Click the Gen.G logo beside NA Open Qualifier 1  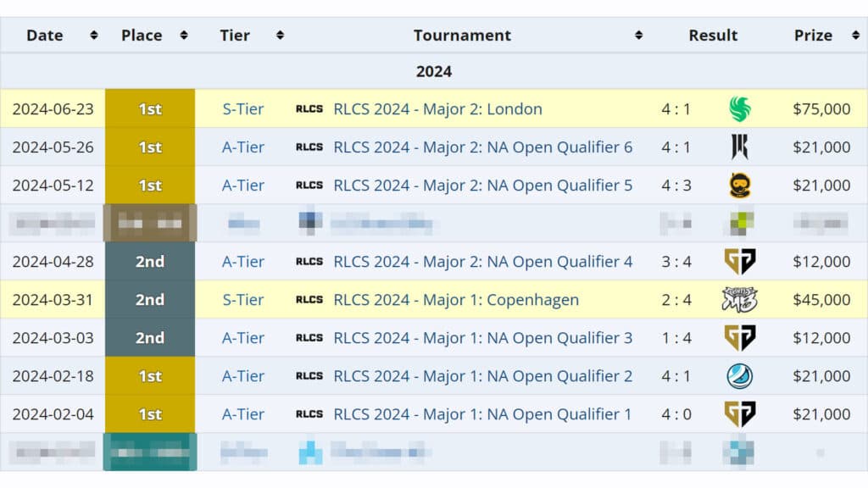(742, 413)
